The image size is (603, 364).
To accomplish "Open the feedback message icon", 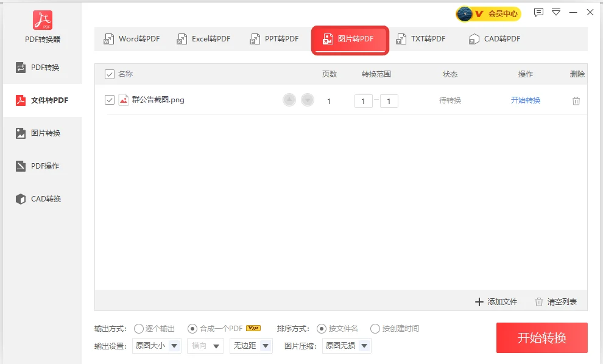I will [538, 12].
